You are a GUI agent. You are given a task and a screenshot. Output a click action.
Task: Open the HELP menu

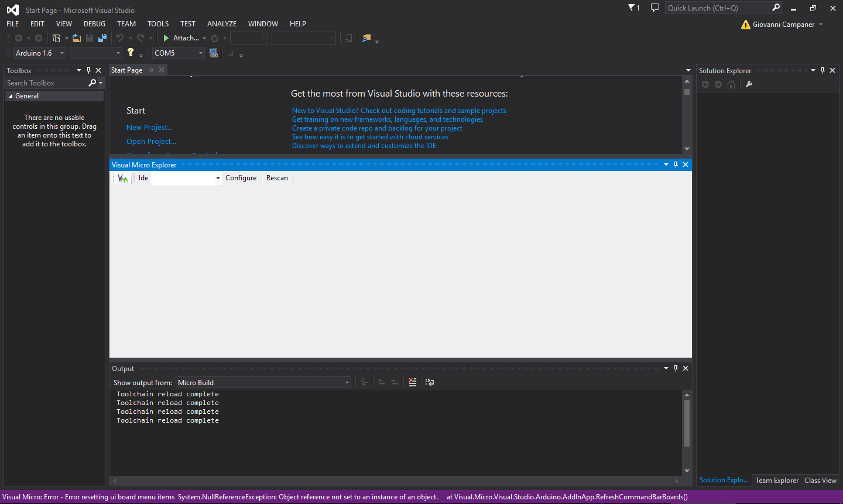point(298,24)
